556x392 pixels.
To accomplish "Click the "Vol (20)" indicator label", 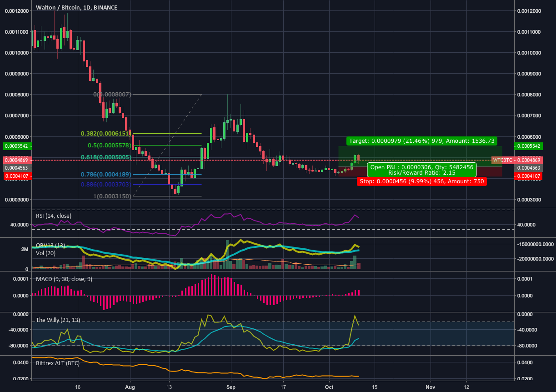I will pos(46,253).
